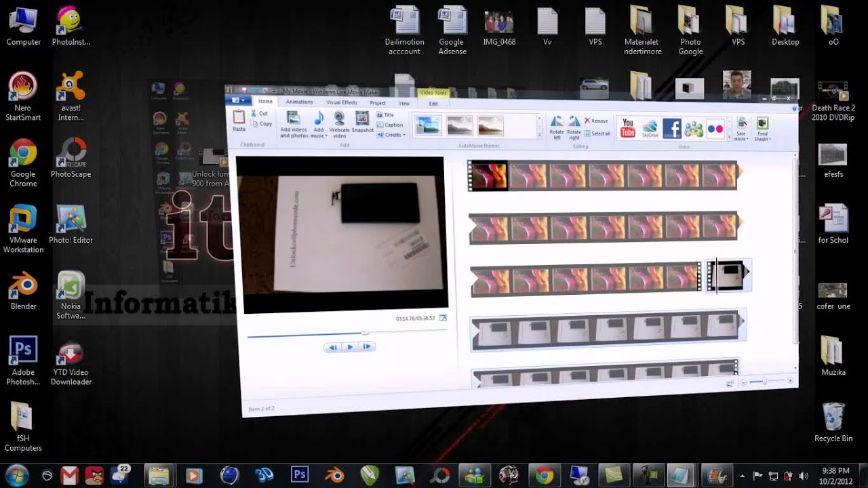This screenshot has width=868, height=488.
Task: Open the Webcam video tool
Action: [339, 125]
